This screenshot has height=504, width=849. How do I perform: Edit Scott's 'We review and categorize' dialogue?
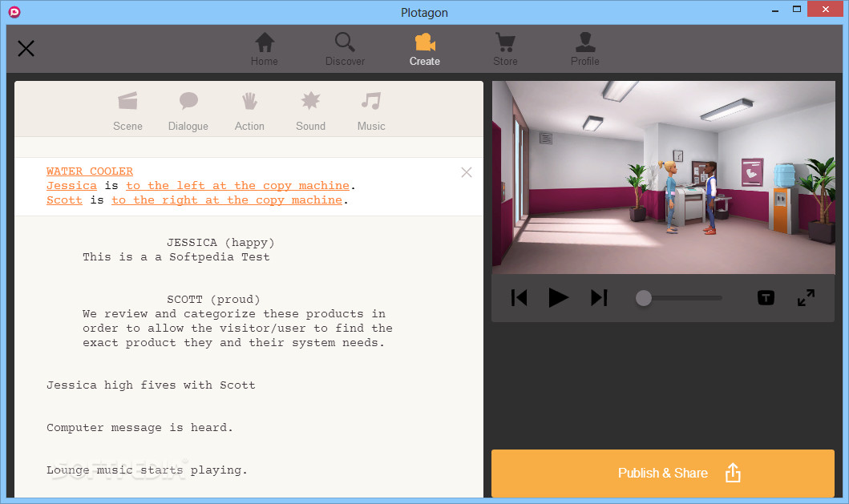pyautogui.click(x=237, y=328)
